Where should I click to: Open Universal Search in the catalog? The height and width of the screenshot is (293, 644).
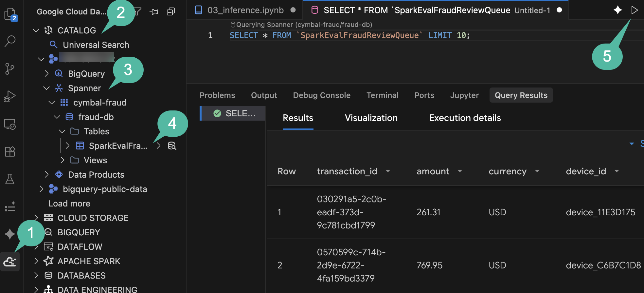click(x=96, y=45)
